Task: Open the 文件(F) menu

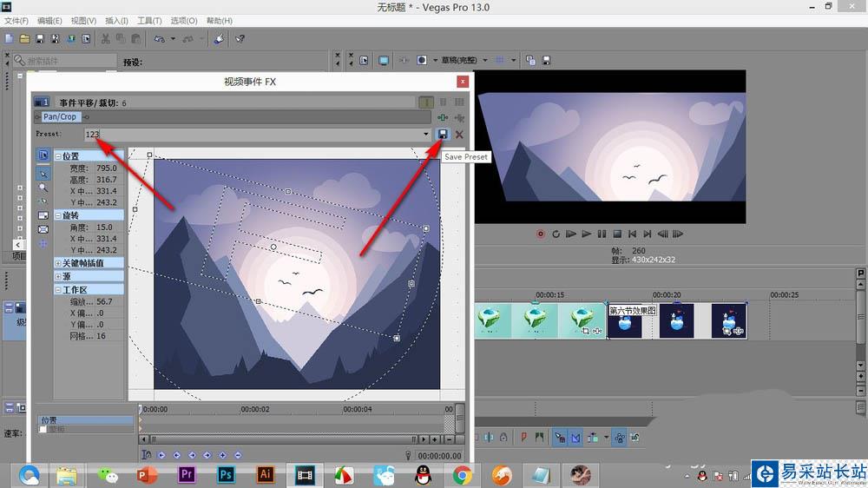Action: point(16,21)
